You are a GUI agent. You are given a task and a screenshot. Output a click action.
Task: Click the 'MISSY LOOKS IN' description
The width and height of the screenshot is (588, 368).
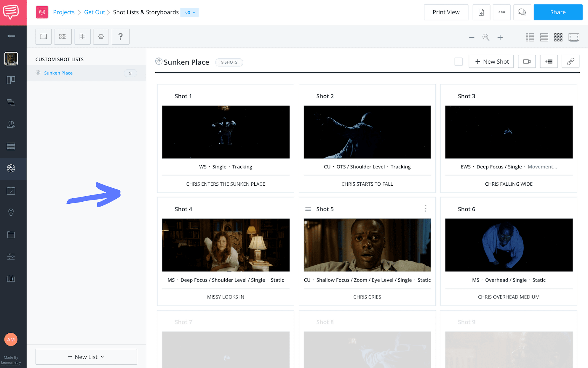tap(226, 297)
